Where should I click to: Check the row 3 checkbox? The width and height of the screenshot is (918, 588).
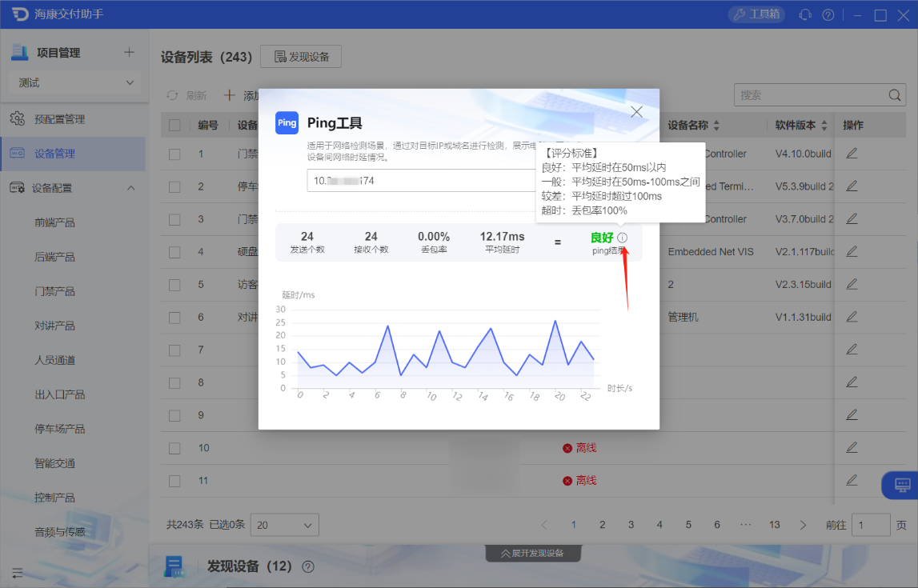174,219
